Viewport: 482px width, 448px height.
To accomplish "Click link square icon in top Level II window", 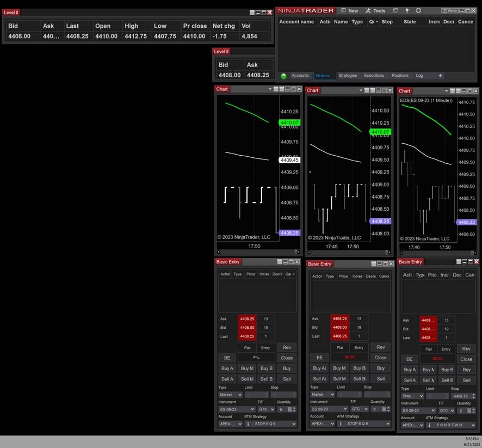I will tap(252, 13).
